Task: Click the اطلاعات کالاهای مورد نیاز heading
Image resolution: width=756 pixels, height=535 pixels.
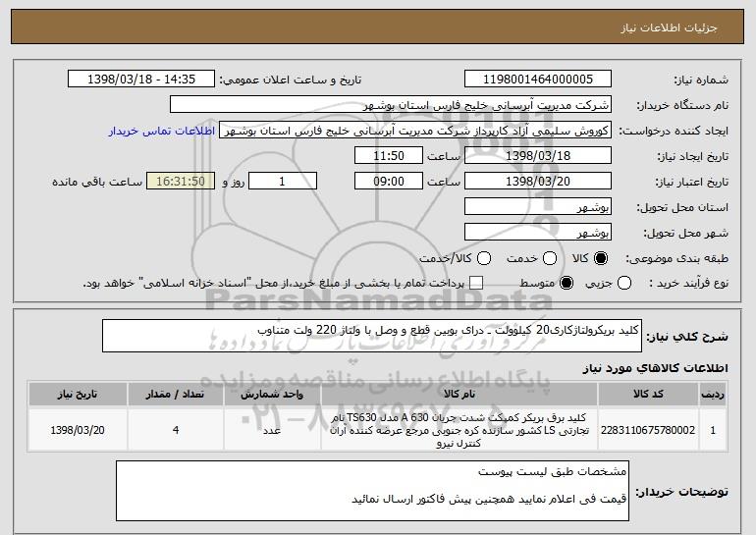Action: 655,368
